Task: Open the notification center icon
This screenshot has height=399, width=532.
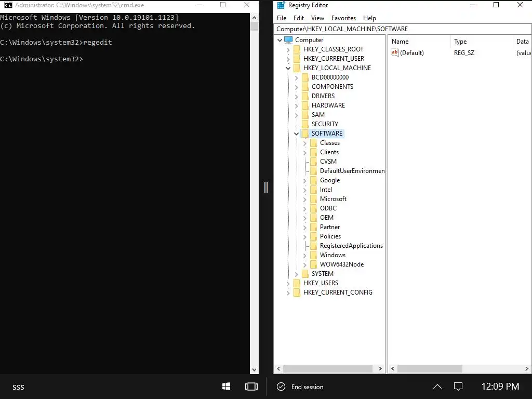Action: [458, 387]
